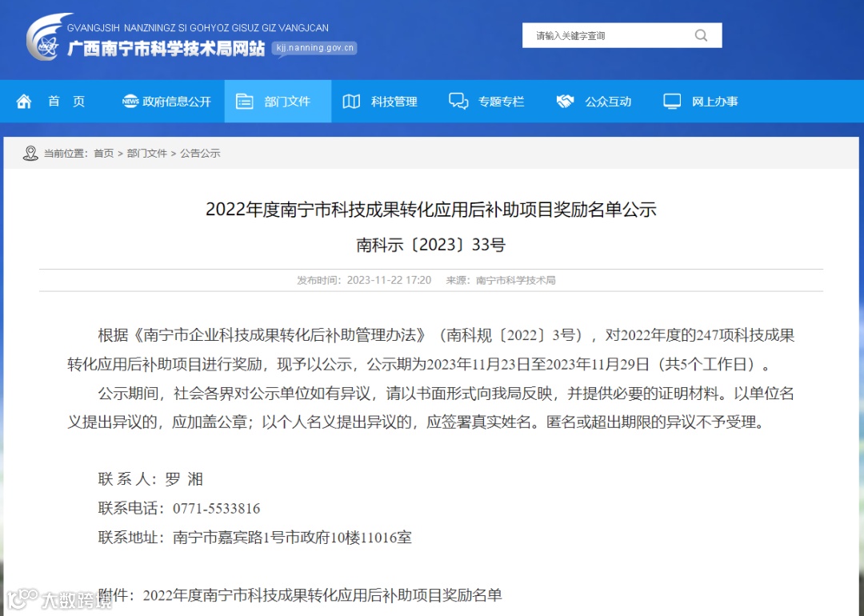Click the document number 南科示〔2023〕33号

(431, 244)
